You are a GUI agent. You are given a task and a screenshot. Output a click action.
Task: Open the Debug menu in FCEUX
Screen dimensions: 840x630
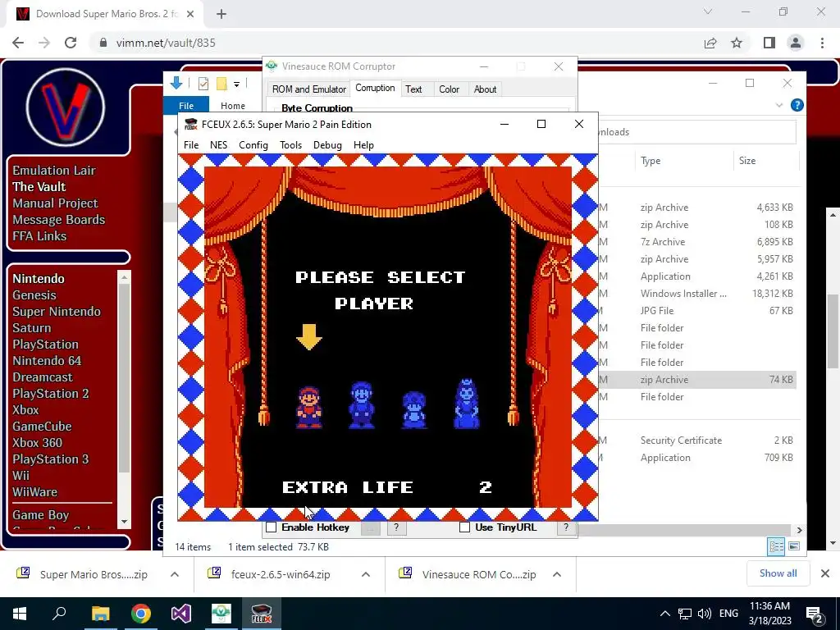pyautogui.click(x=327, y=145)
